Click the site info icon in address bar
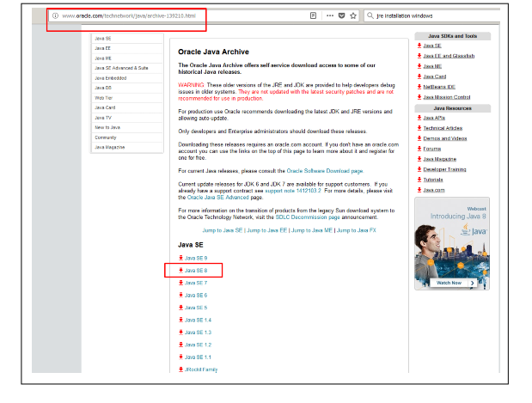This screenshot has width=532, height=403. [x=55, y=15]
